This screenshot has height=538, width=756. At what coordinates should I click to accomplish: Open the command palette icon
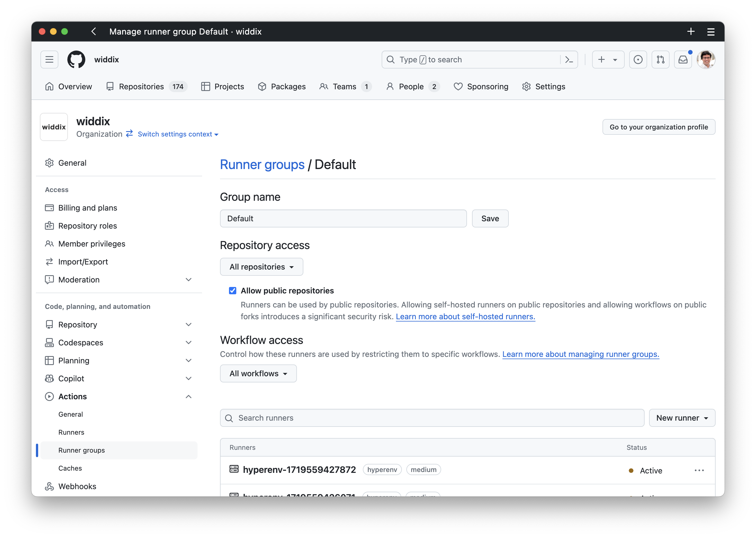tap(569, 60)
